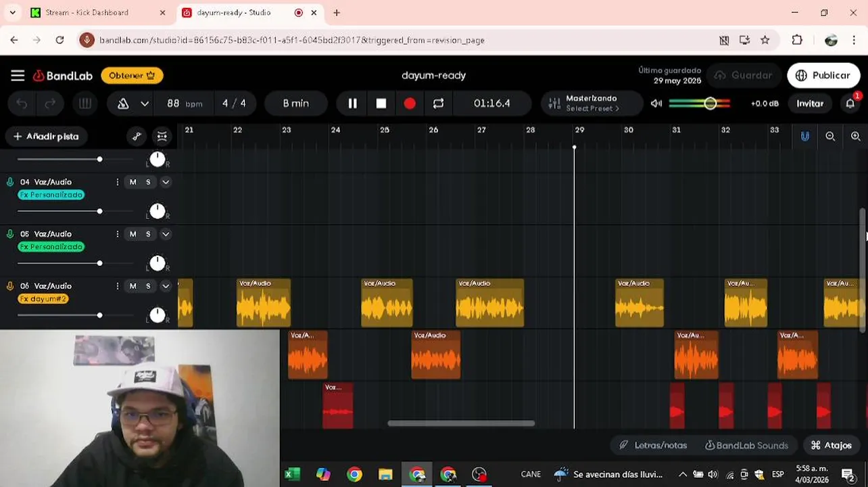Solo track 04 Voz/Audio
This screenshot has width=868, height=487.
(x=148, y=182)
